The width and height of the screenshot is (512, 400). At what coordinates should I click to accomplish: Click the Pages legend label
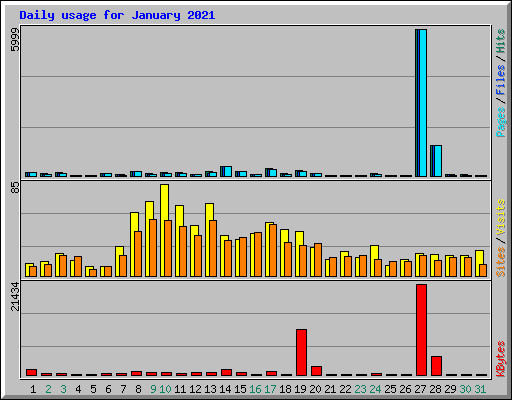(500, 122)
